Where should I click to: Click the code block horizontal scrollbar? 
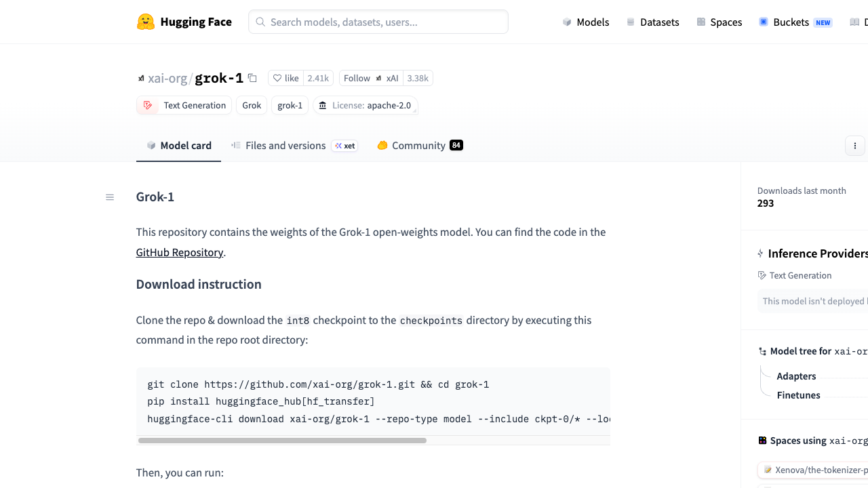pyautogui.click(x=282, y=441)
